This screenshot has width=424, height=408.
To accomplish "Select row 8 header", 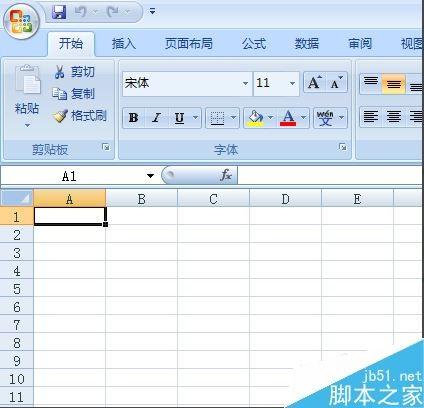I will (17, 343).
